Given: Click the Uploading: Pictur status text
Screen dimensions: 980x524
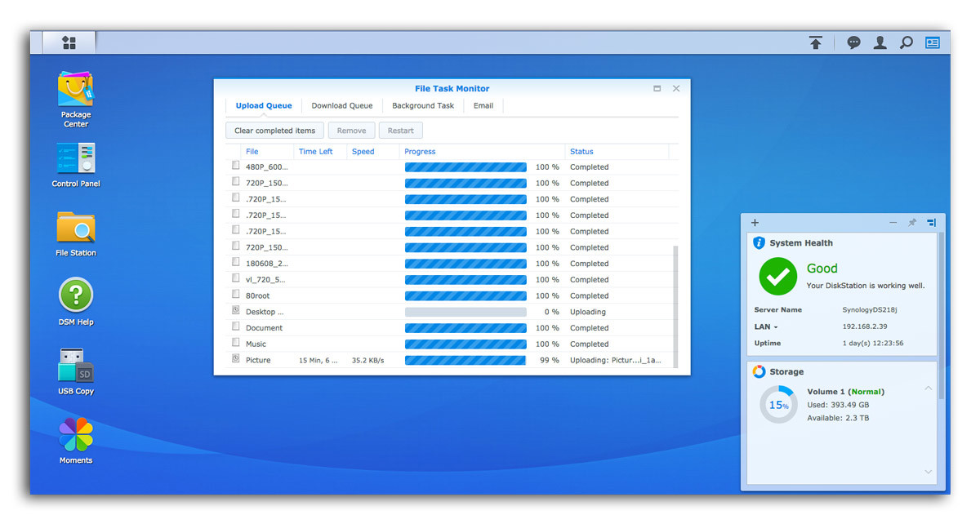Looking at the screenshot, I should [615, 360].
